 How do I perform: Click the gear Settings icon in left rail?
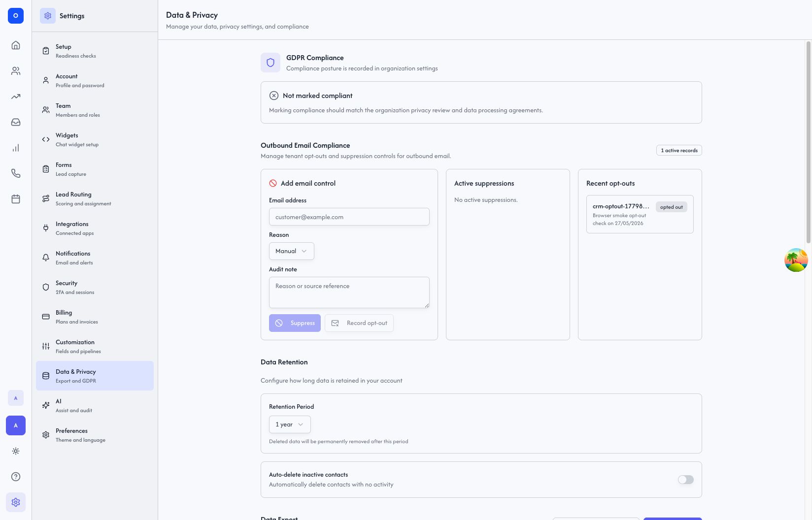[16, 502]
